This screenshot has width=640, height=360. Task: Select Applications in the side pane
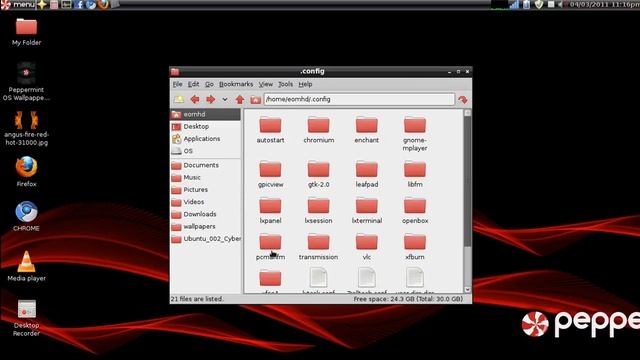click(x=205, y=139)
